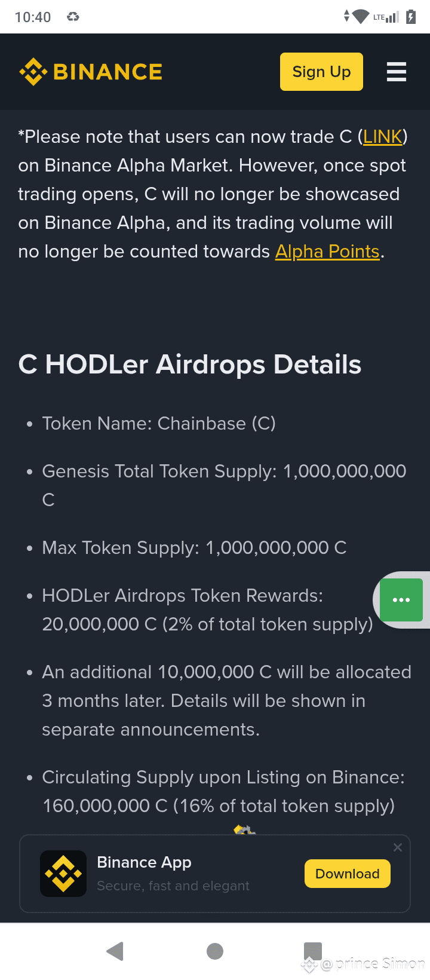Open the hamburger navigation menu
Image resolution: width=430 pixels, height=980 pixels.
[x=397, y=72]
